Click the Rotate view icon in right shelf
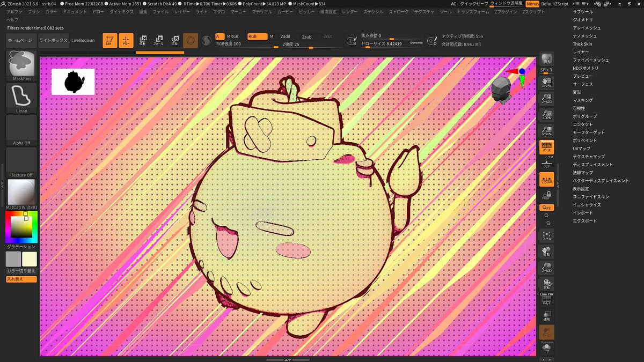Viewport: 644px width, 362px height. click(547, 284)
